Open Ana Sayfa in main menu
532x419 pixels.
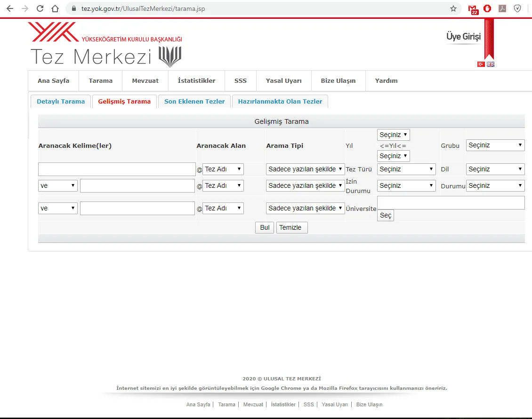53,81
